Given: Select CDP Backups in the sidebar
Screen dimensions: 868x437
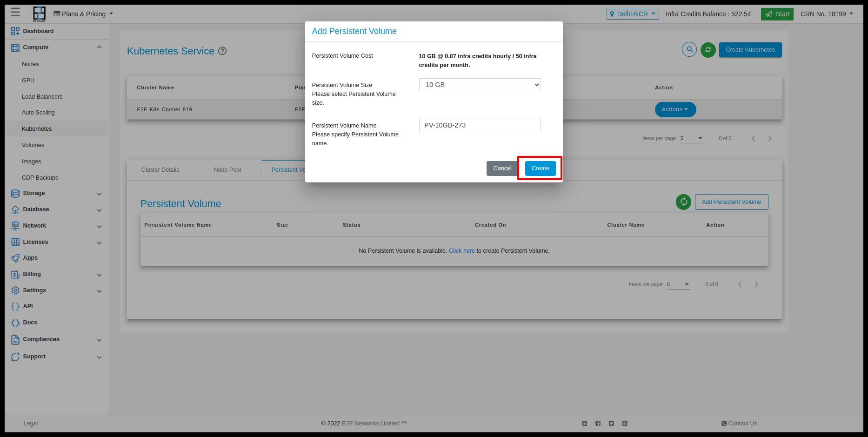Looking at the screenshot, I should (x=40, y=178).
